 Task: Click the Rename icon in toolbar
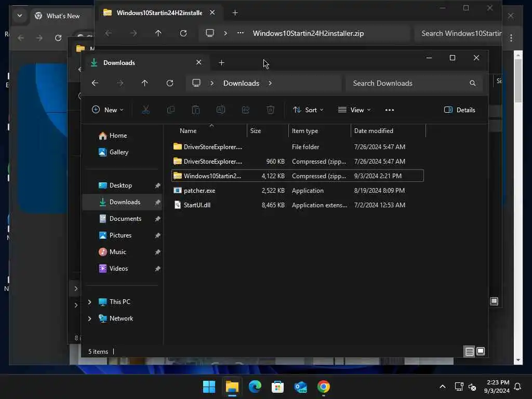220,110
